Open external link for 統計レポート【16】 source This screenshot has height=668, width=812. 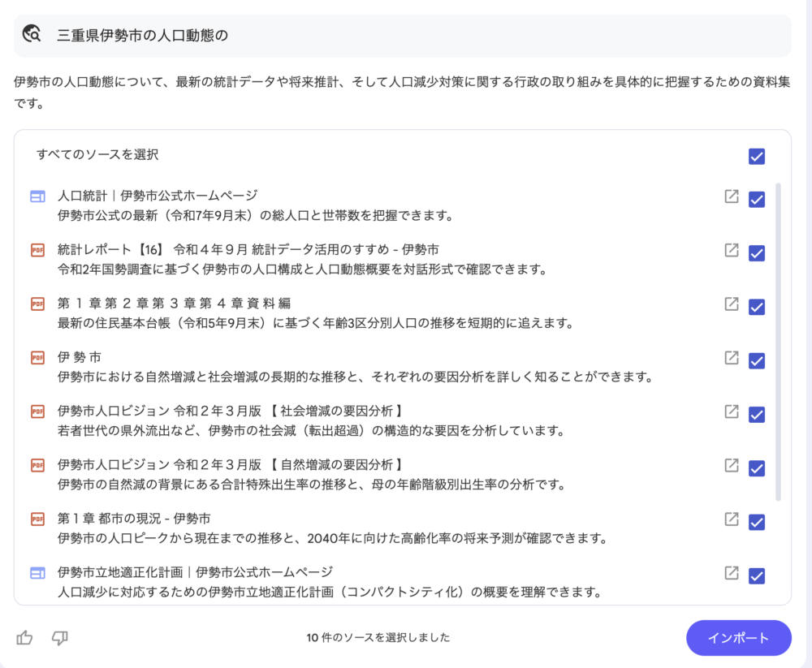[x=732, y=250]
